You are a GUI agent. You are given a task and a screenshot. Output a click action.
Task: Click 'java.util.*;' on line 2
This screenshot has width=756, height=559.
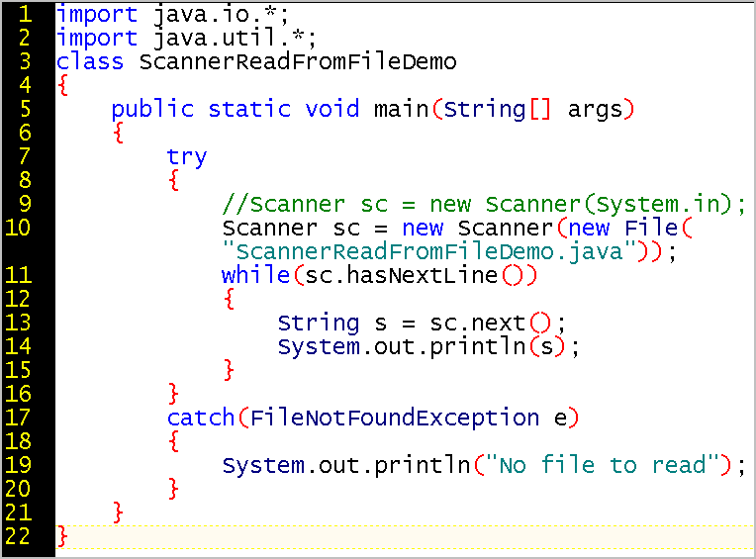pos(235,38)
